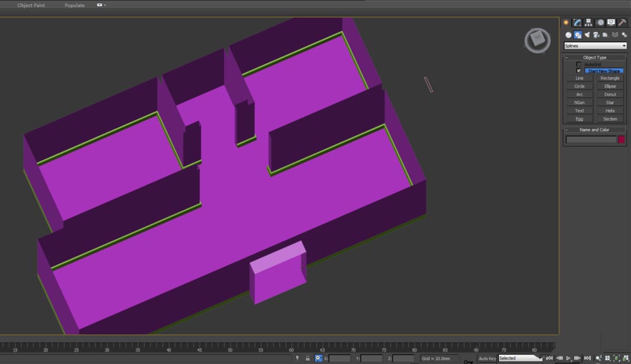Open the Utilities hammer panel
Viewport: 631px width, 364px height.
(622, 23)
